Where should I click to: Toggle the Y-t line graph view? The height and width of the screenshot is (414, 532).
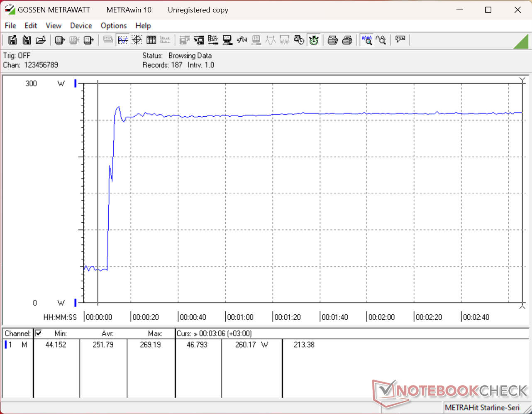[x=123, y=40]
